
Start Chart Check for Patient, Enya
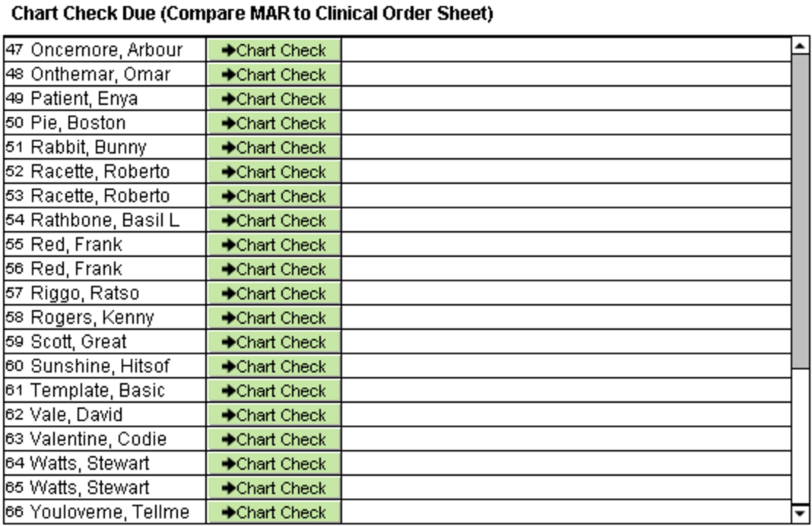click(274, 99)
